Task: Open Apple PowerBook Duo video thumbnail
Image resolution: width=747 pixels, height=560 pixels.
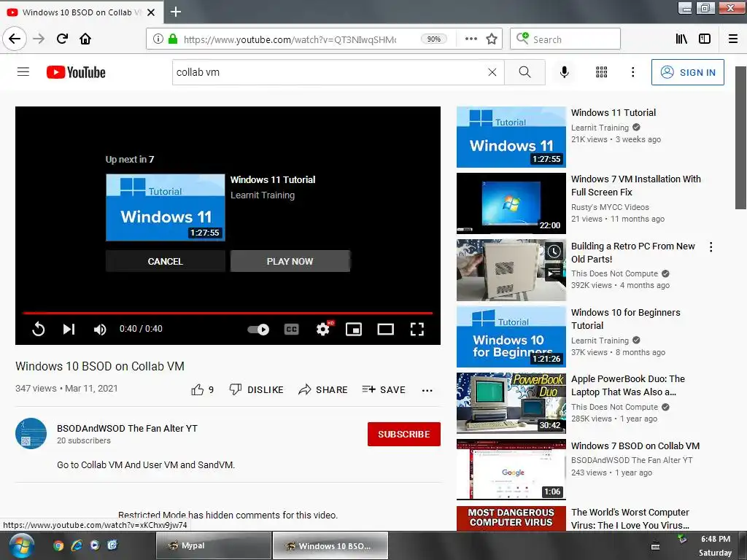Action: 511,402
